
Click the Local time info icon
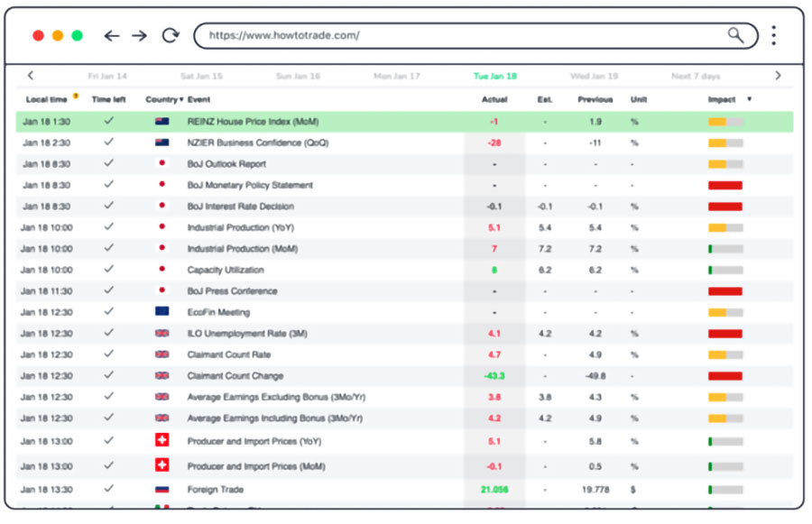click(x=76, y=96)
